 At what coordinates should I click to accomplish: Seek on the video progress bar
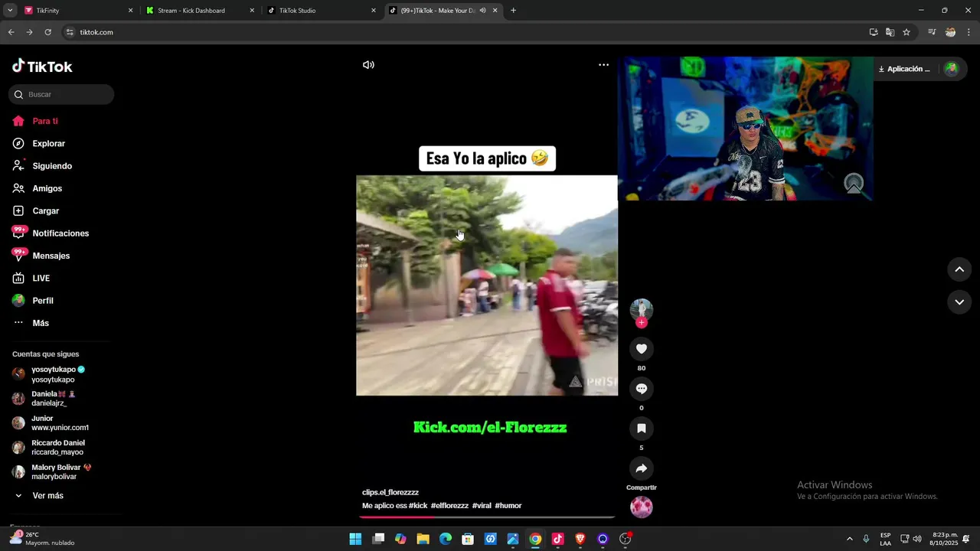(487, 517)
